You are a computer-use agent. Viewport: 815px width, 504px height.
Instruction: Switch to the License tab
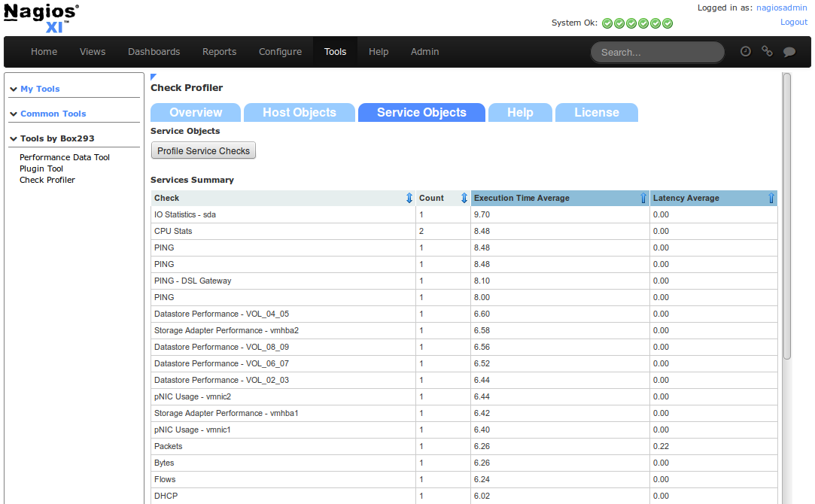pos(597,113)
